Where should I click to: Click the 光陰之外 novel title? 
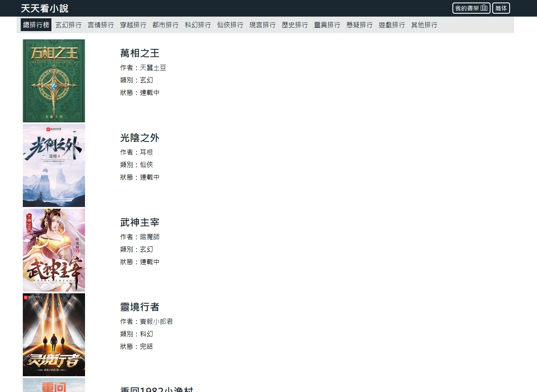click(x=140, y=138)
